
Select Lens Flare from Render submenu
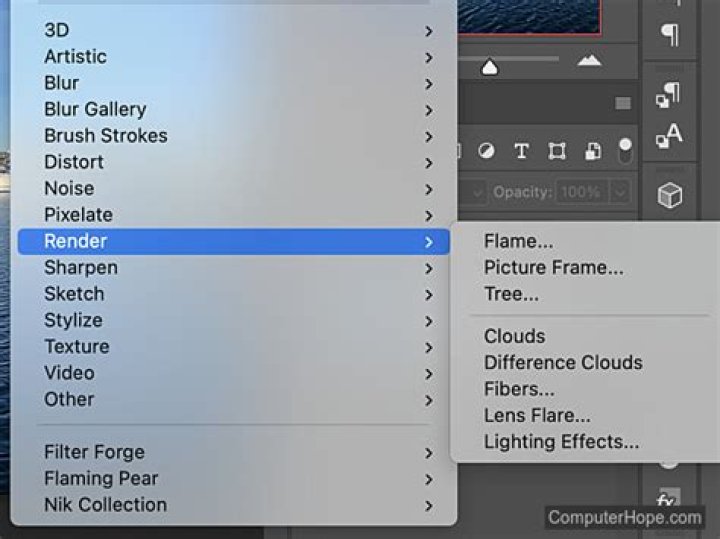pos(537,415)
